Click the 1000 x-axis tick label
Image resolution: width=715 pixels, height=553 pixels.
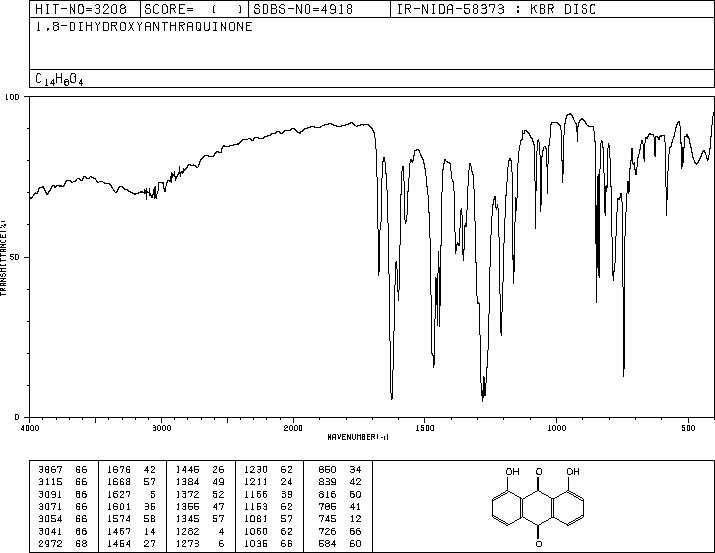[556, 428]
